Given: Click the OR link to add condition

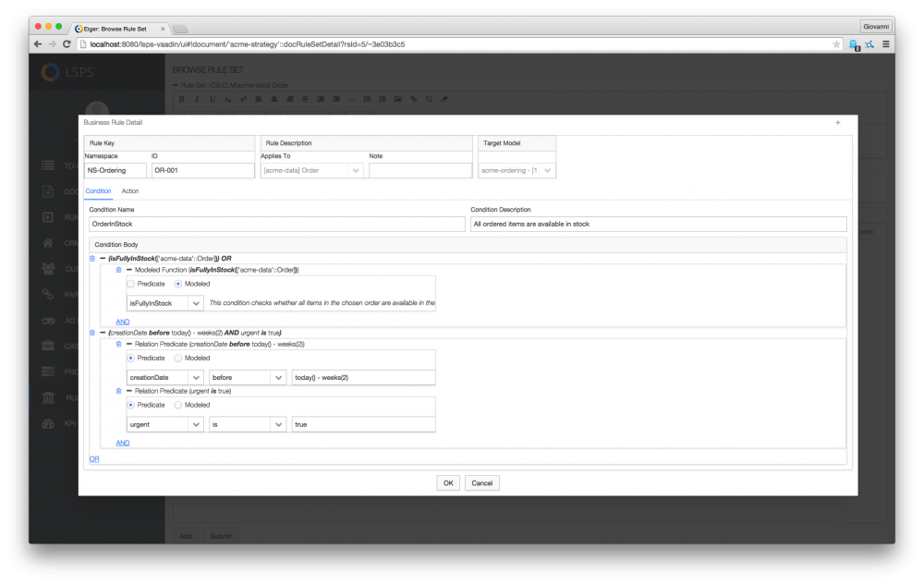Looking at the screenshot, I should click(x=94, y=458).
